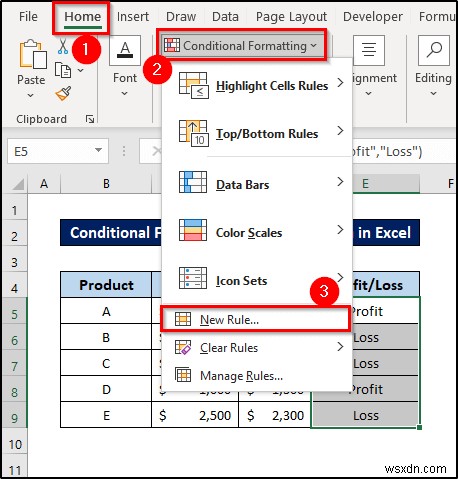
Task: Open the File tab
Action: point(28,17)
